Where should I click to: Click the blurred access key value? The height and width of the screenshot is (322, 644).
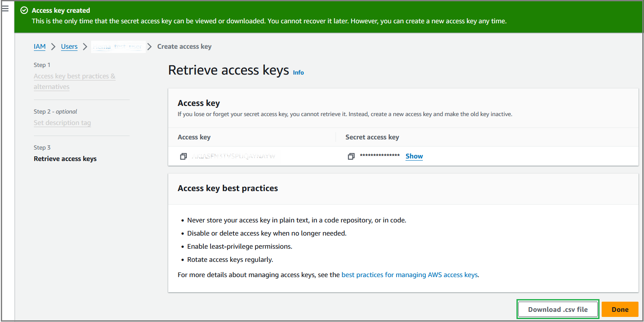[x=233, y=156]
